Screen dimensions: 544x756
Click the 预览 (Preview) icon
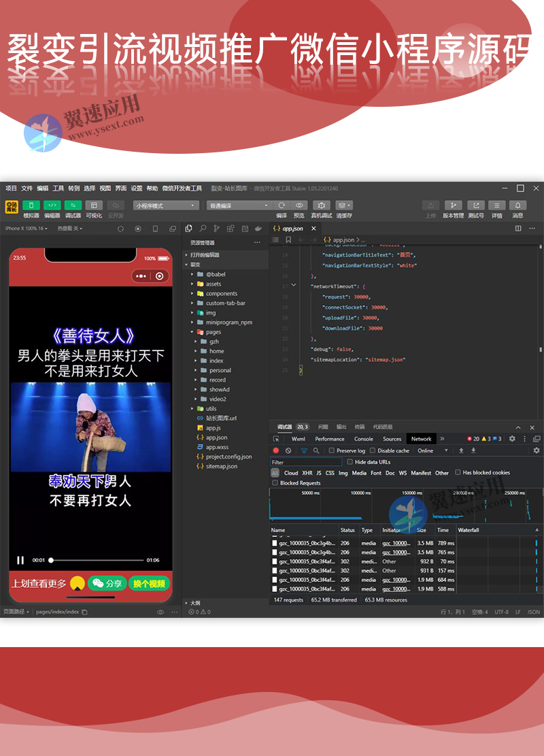pos(300,205)
